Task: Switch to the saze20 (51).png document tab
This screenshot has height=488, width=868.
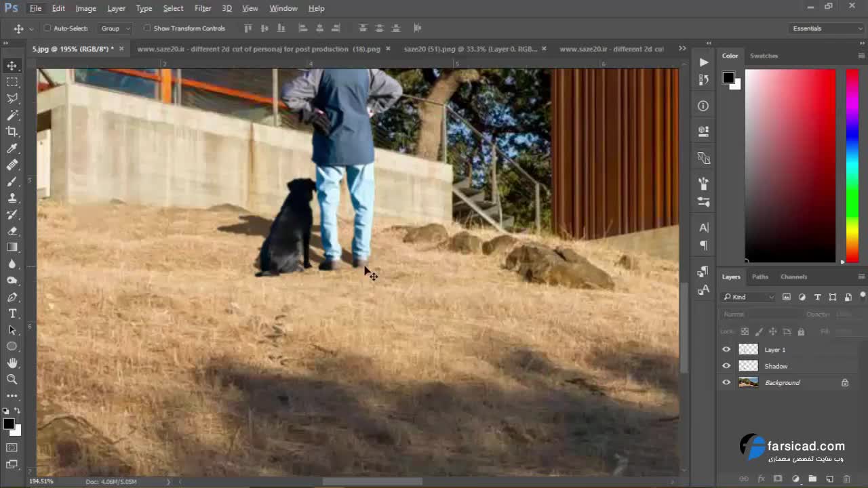Action: pyautogui.click(x=470, y=49)
